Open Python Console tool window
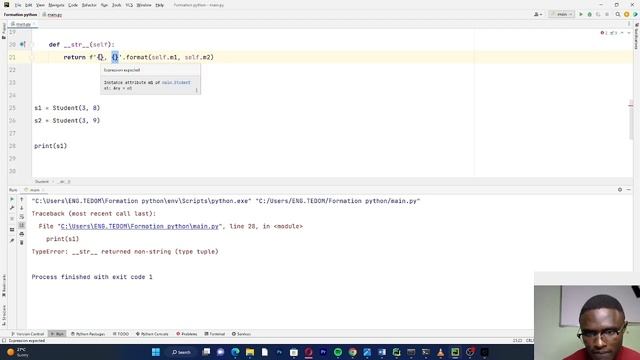 152,334
